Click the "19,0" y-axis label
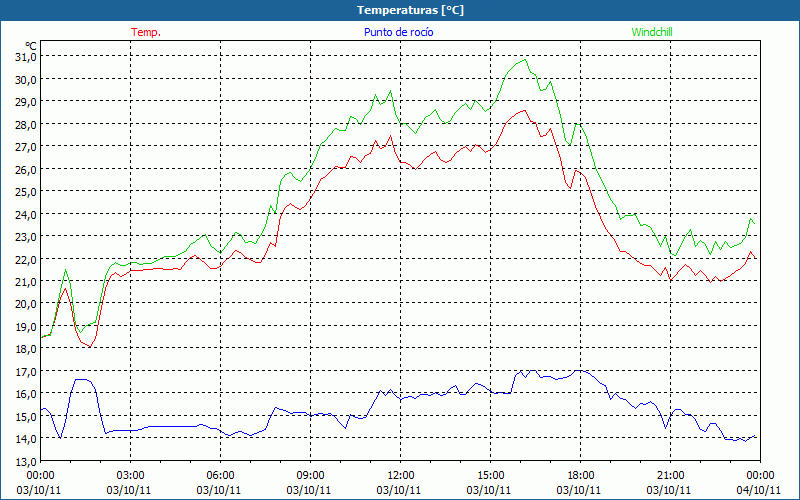 tap(26, 326)
